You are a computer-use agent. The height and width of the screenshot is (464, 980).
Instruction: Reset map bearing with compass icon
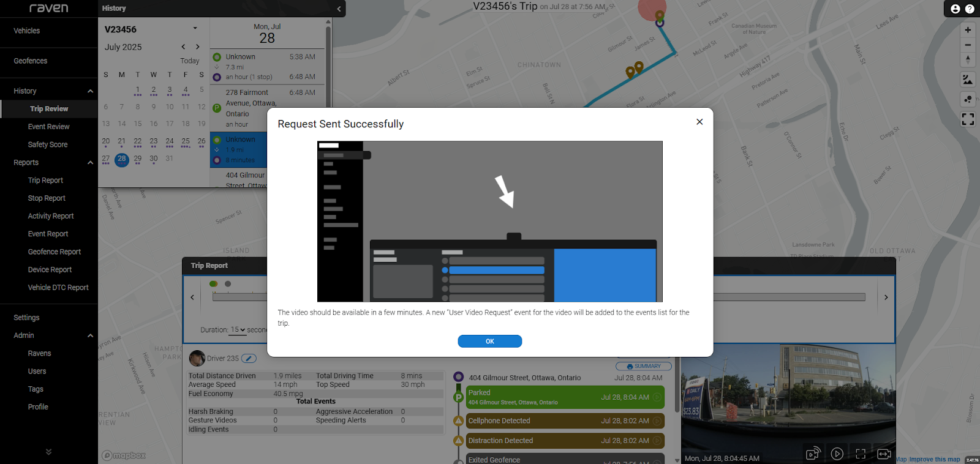(968, 60)
